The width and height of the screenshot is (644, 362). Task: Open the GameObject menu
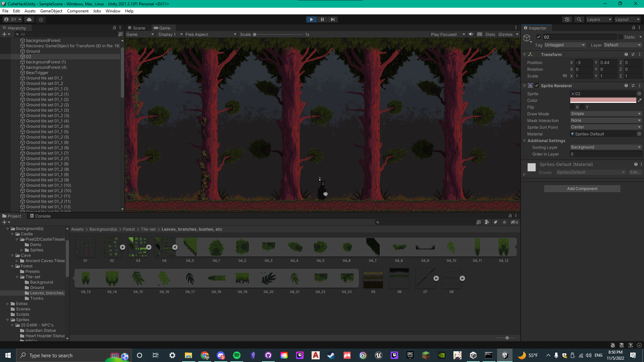point(51,11)
